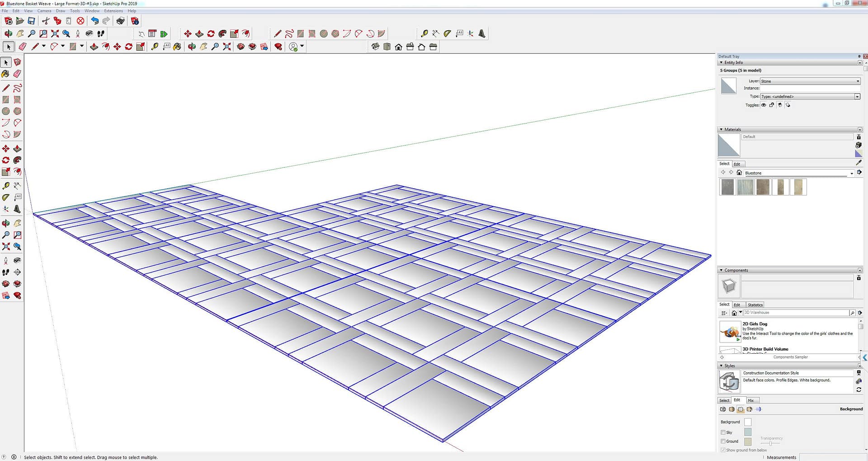Select the Eraser tool in top toolbar
The width and height of the screenshot is (868, 461).
(x=22, y=47)
